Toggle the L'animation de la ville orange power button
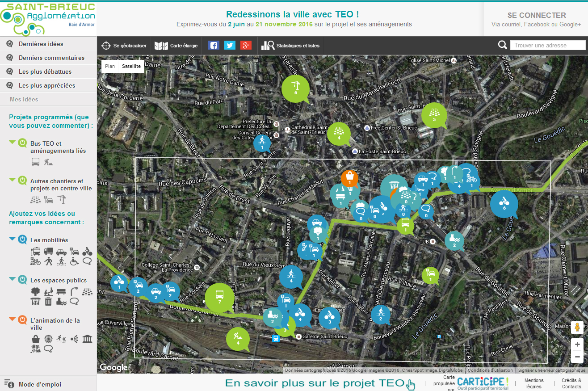 [x=22, y=320]
